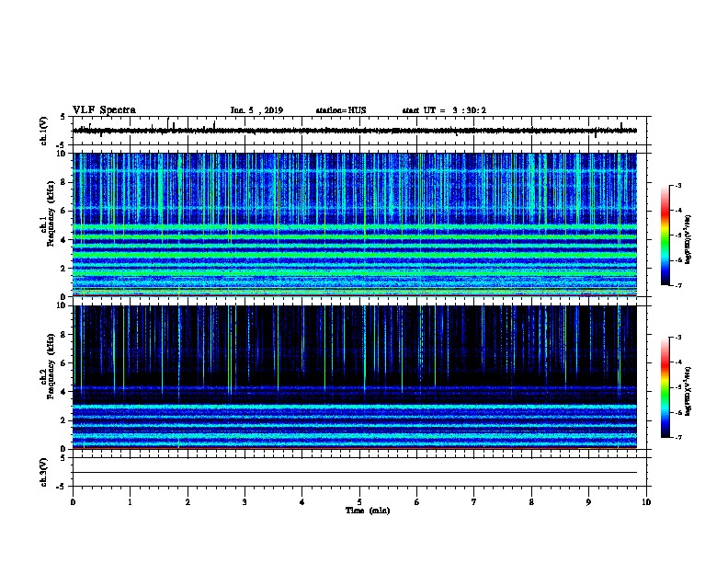Click the "5" tick of ch.1(V) axis
728x563 pixels.
tap(63, 117)
